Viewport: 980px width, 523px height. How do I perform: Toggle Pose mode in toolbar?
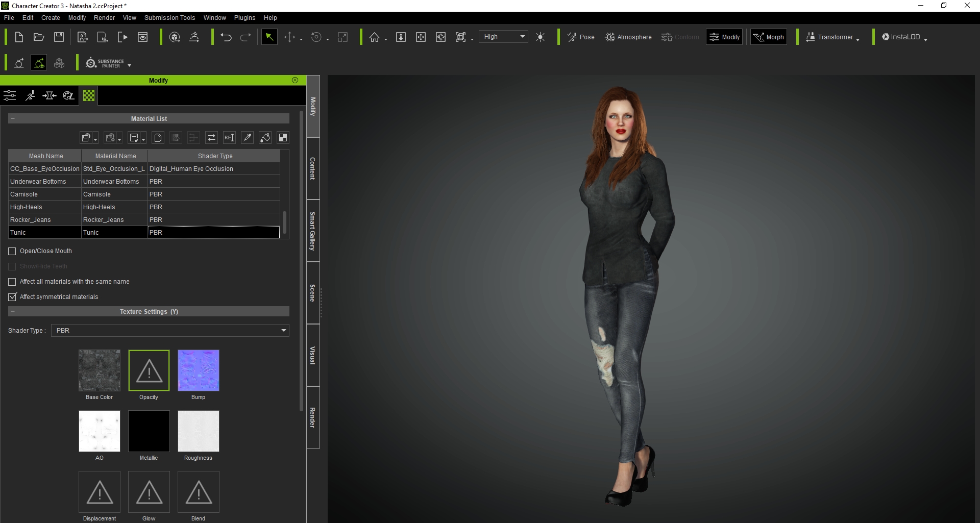coord(581,37)
